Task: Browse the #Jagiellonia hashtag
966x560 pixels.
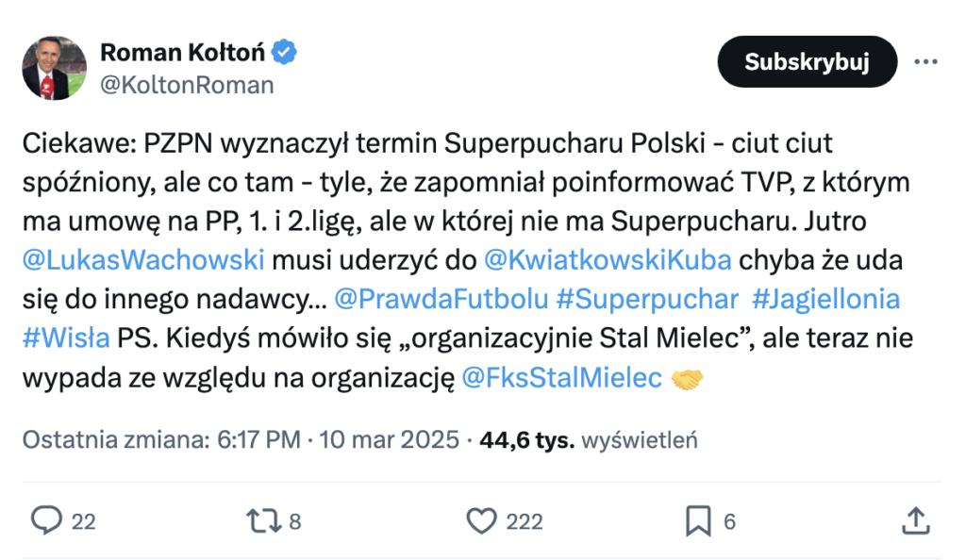Action: (825, 299)
